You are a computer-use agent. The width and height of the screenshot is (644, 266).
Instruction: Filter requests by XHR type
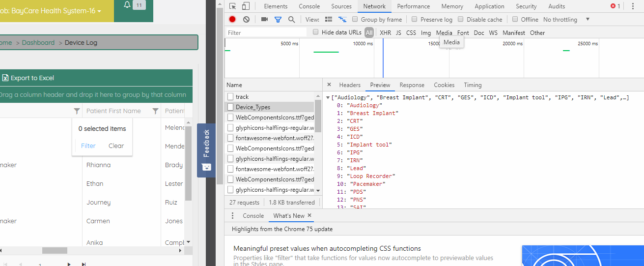[x=386, y=32]
